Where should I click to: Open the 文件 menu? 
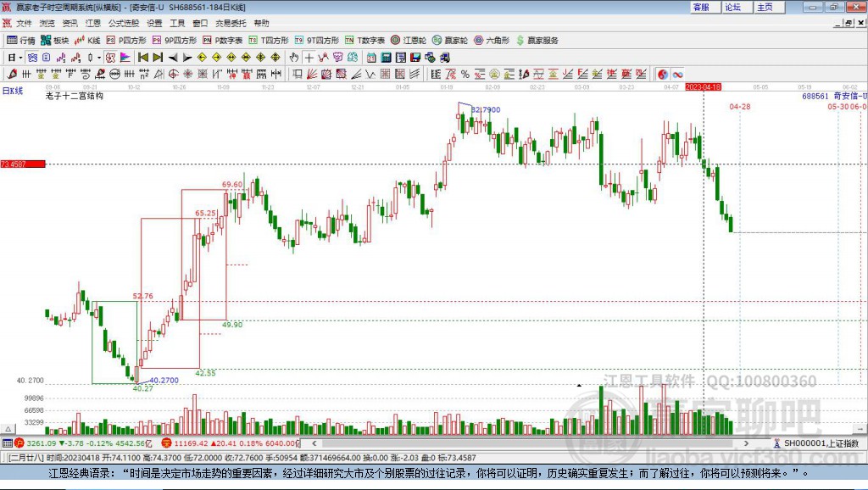(x=24, y=23)
